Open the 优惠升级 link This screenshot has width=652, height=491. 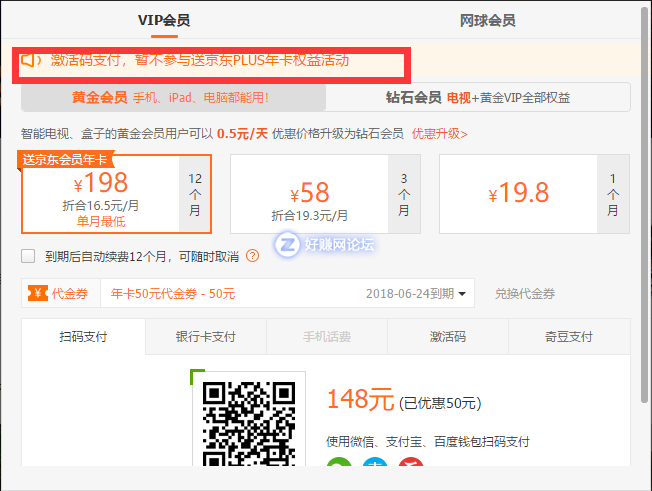click(440, 134)
